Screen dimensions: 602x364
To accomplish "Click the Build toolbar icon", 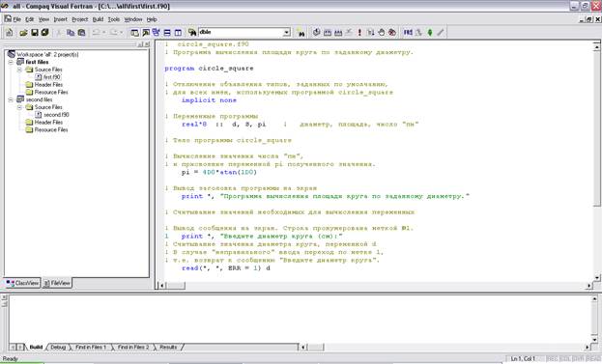I will point(328,33).
